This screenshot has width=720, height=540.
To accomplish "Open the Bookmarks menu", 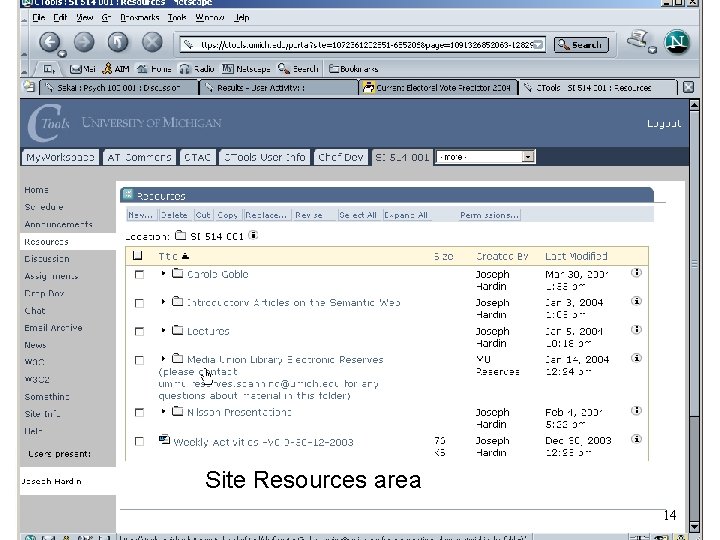I will click(x=139, y=17).
